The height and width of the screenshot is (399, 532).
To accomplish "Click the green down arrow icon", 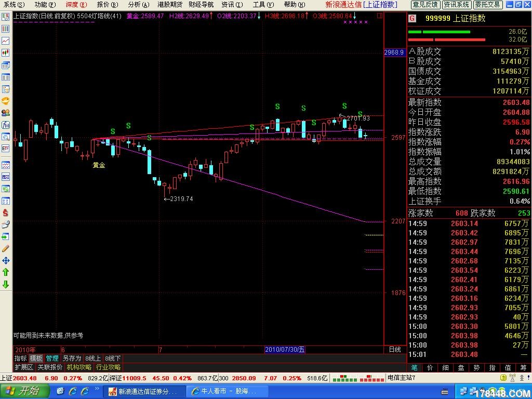I will (x=6, y=284).
